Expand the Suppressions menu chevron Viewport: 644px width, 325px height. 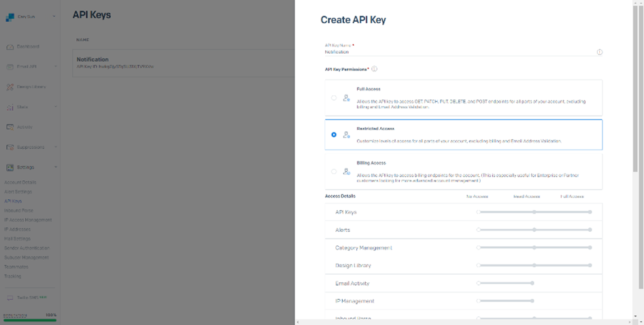pyautogui.click(x=56, y=147)
